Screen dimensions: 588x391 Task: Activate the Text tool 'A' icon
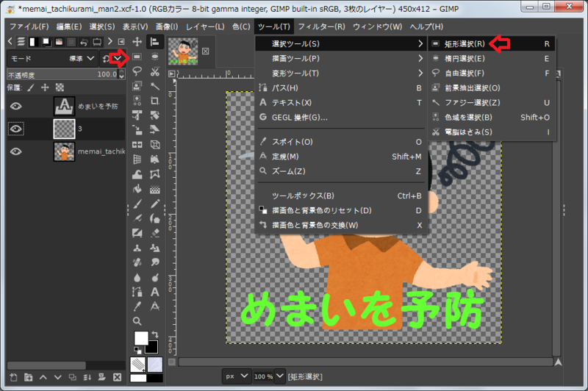(154, 292)
